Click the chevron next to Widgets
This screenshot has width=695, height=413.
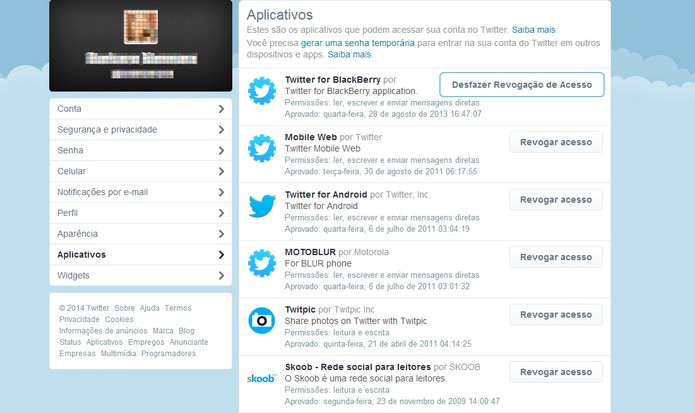point(221,275)
